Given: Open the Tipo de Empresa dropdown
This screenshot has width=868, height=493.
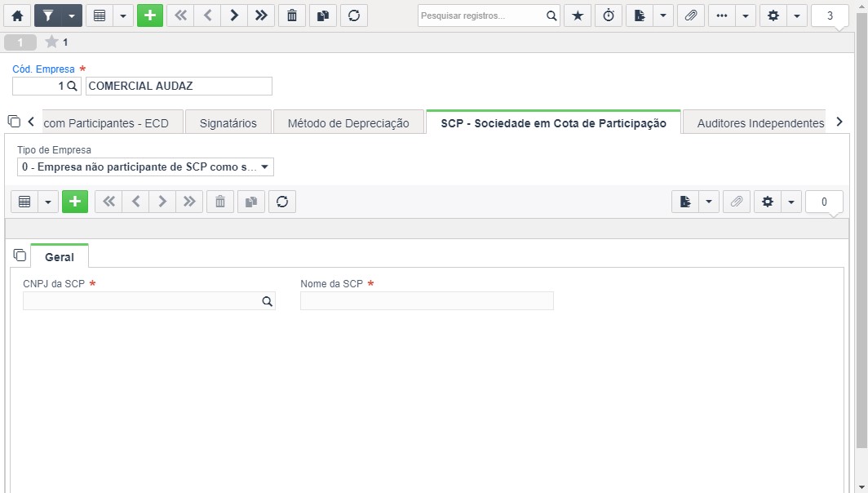Looking at the screenshot, I should coord(145,167).
